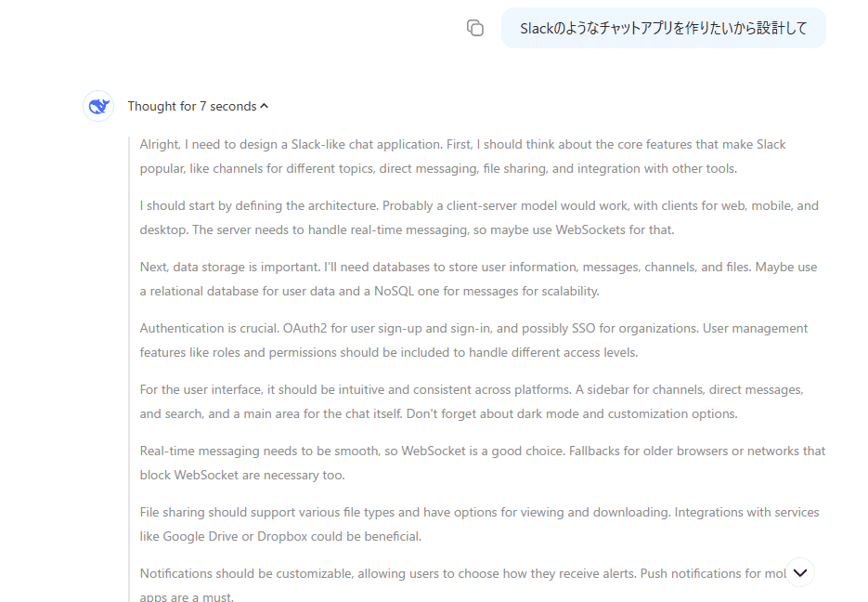Collapse thinking with the chevron arrow
This screenshot has width=868, height=602.
[265, 106]
